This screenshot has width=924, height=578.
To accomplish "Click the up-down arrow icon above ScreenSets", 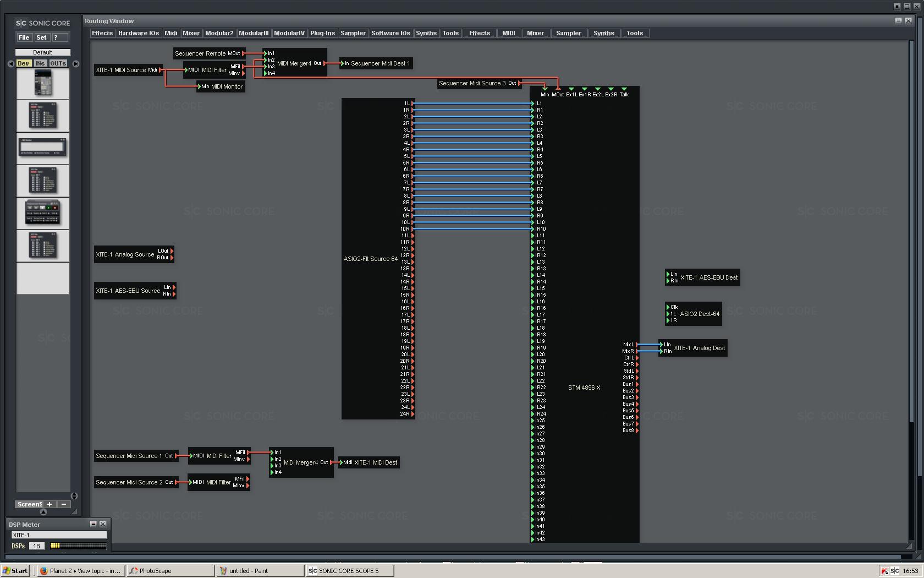I will coord(74,496).
